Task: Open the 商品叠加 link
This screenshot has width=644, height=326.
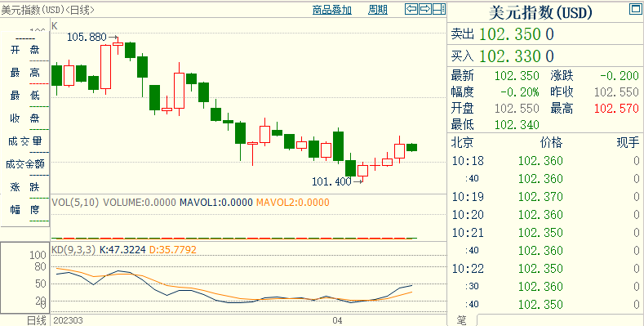Action: click(x=332, y=10)
